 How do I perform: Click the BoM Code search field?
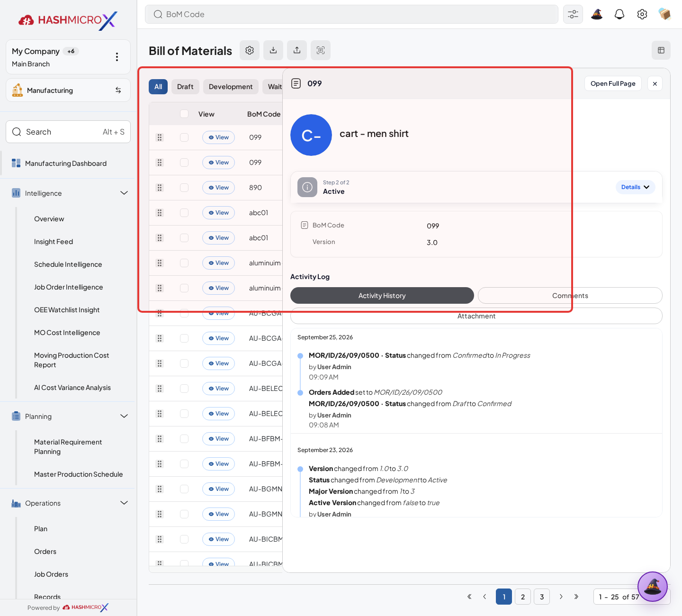click(351, 14)
